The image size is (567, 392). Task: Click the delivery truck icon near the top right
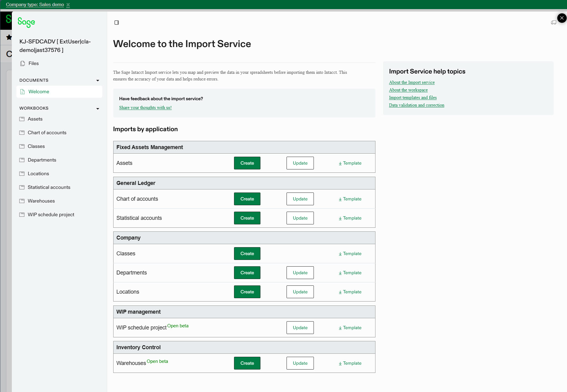tap(553, 22)
